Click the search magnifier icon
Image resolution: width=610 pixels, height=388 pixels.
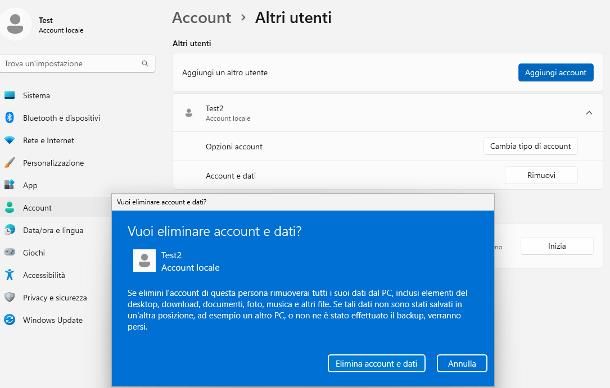[145, 63]
